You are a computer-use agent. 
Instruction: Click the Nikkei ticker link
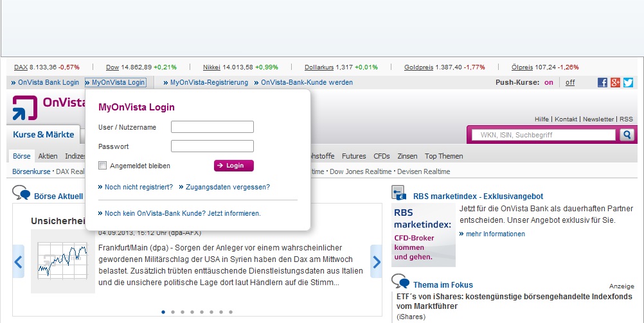pyautogui.click(x=211, y=67)
